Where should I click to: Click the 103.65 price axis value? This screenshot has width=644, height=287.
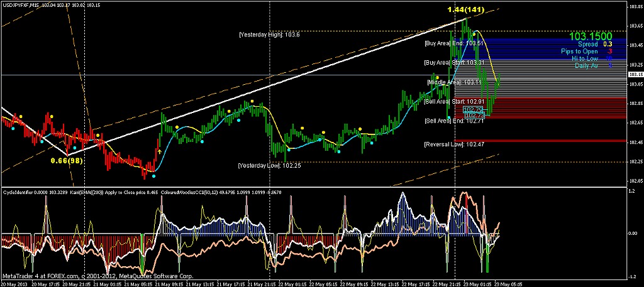pyautogui.click(x=635, y=26)
